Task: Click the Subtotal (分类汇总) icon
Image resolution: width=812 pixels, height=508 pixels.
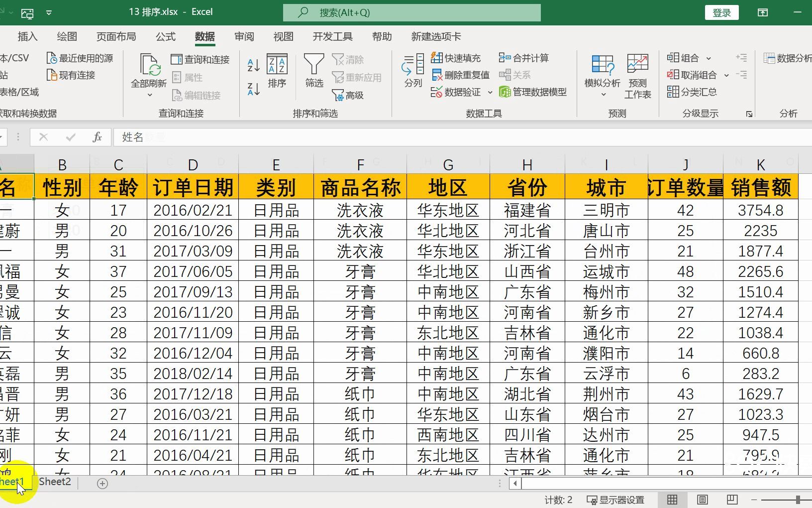Action: click(x=692, y=92)
